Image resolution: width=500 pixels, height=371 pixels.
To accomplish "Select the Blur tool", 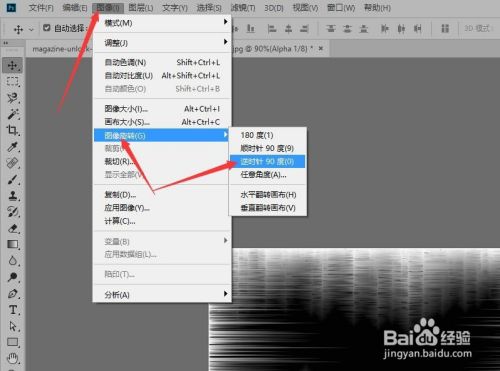I will coord(12,261).
